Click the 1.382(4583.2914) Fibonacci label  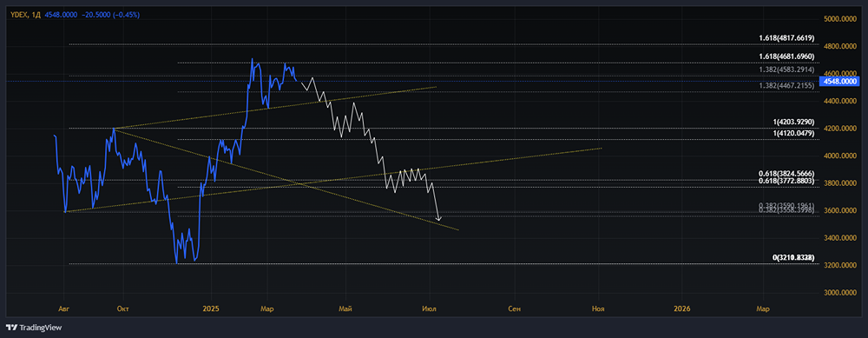point(786,70)
